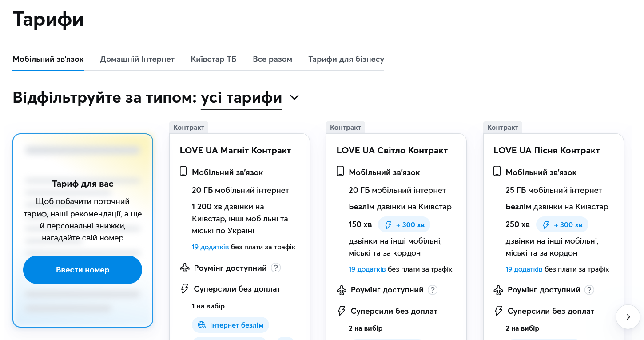Click globe icon in Інтернет безлім chip
The height and width of the screenshot is (340, 644).
(202, 325)
